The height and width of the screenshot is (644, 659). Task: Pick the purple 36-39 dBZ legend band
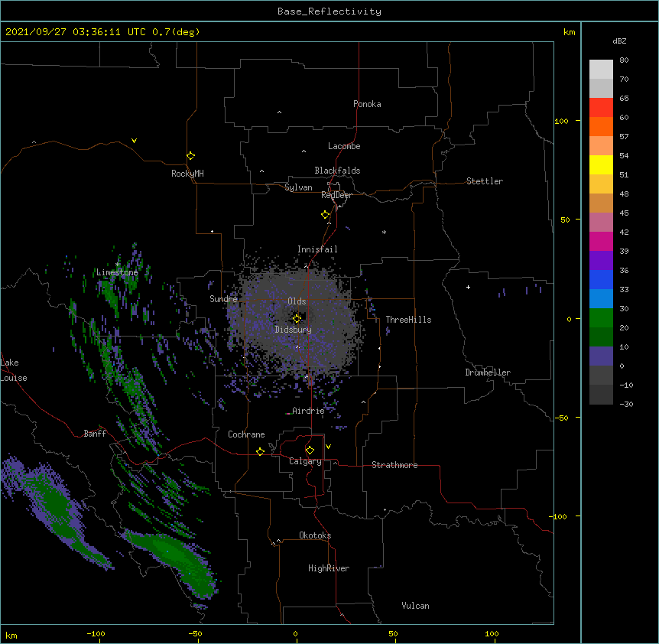pos(601,260)
